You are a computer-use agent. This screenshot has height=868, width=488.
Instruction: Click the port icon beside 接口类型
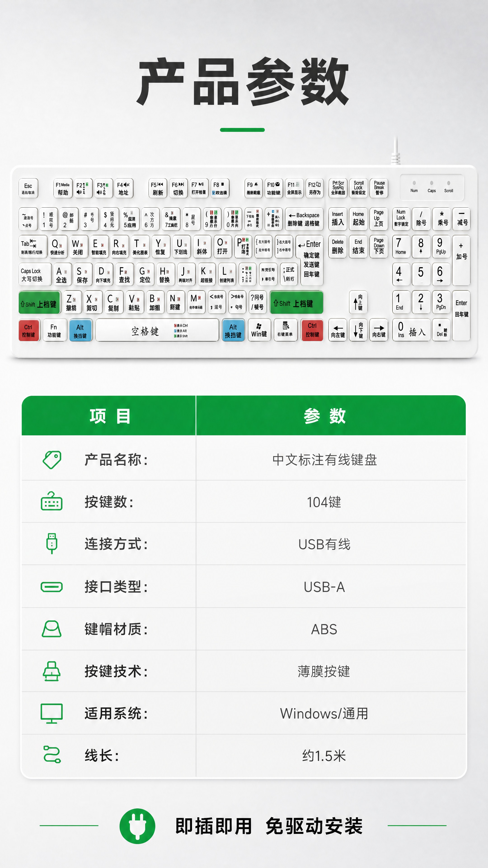tap(52, 587)
